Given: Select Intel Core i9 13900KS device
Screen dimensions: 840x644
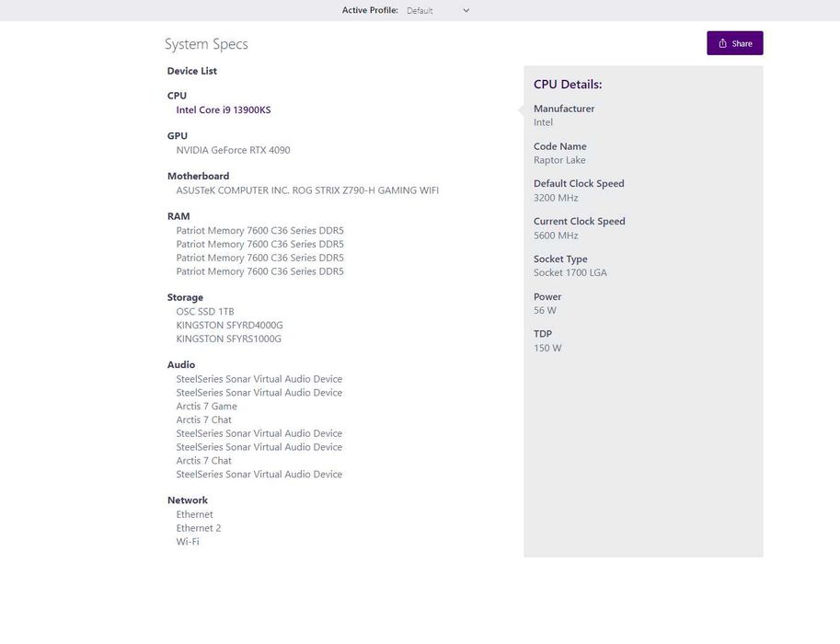Looking at the screenshot, I should pos(224,109).
